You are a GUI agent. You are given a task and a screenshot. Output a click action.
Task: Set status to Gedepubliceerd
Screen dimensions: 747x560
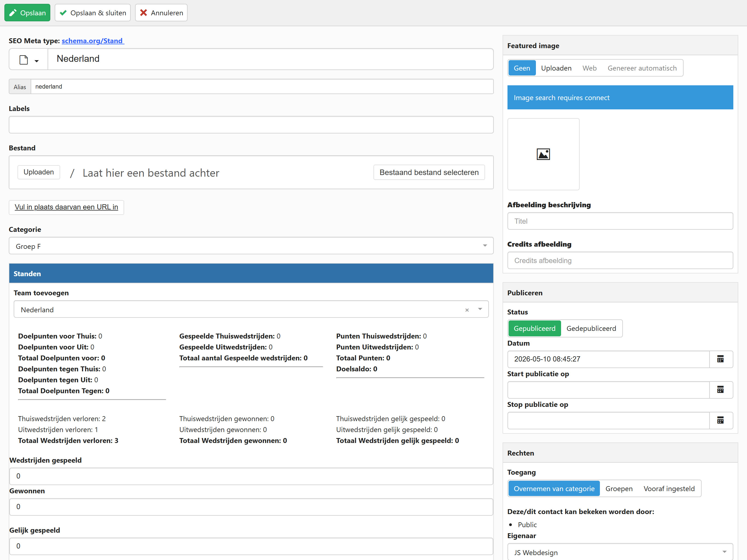coord(591,328)
